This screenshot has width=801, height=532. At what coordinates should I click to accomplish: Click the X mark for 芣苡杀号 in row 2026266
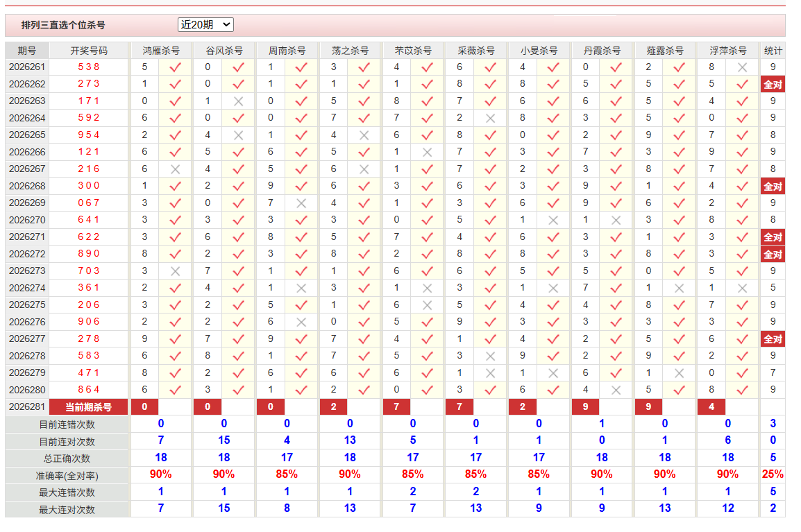428,152
